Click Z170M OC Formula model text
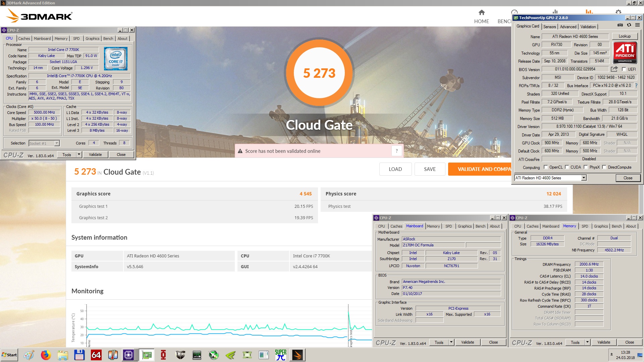 coord(418,245)
